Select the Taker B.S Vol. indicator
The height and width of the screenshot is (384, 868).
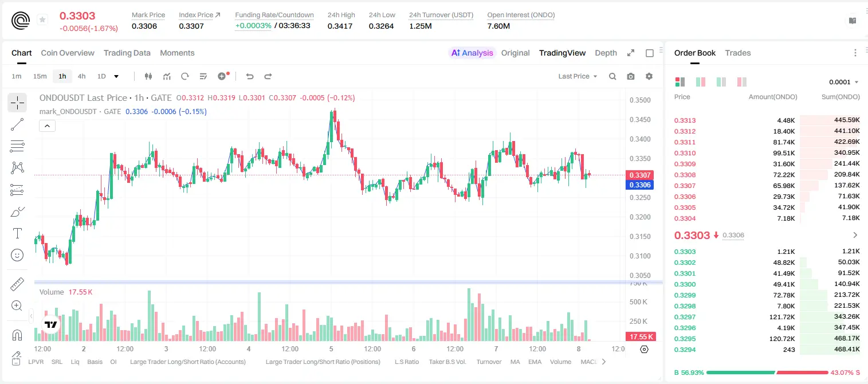(x=448, y=362)
